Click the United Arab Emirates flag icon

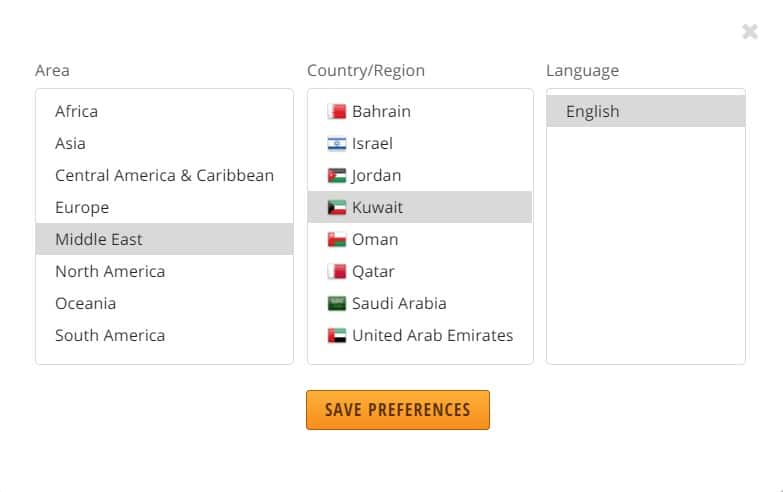[x=337, y=335]
